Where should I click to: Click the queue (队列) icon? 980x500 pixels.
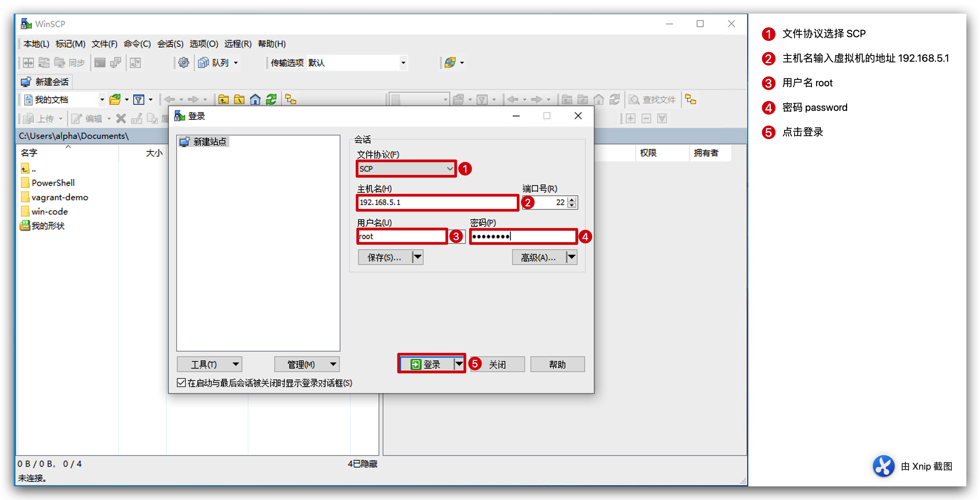[203, 62]
